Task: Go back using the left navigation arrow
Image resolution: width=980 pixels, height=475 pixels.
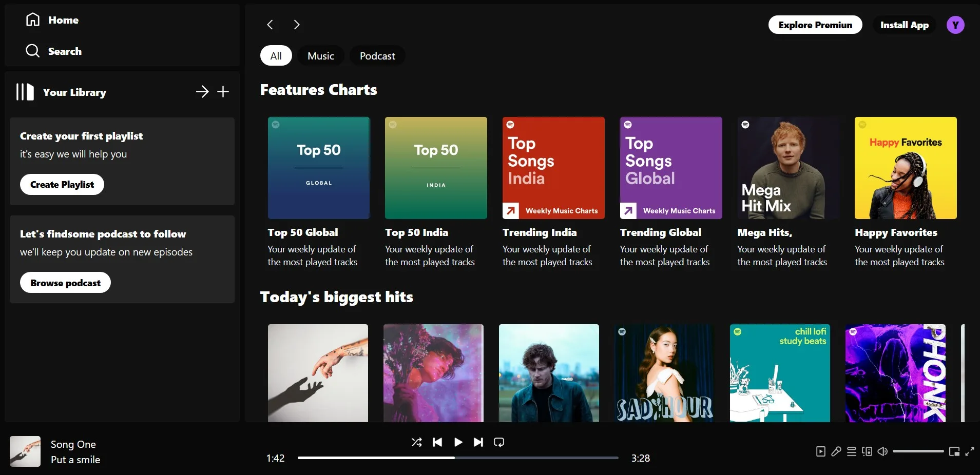Action: tap(270, 25)
